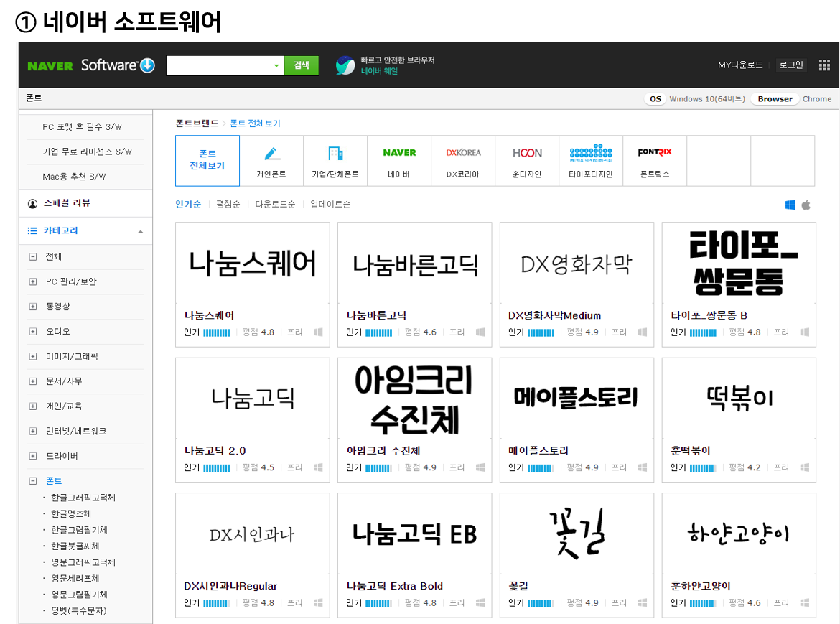Screen dimensions: 840x624
Task: Sort fonts by 평점순
Action: coord(228,204)
